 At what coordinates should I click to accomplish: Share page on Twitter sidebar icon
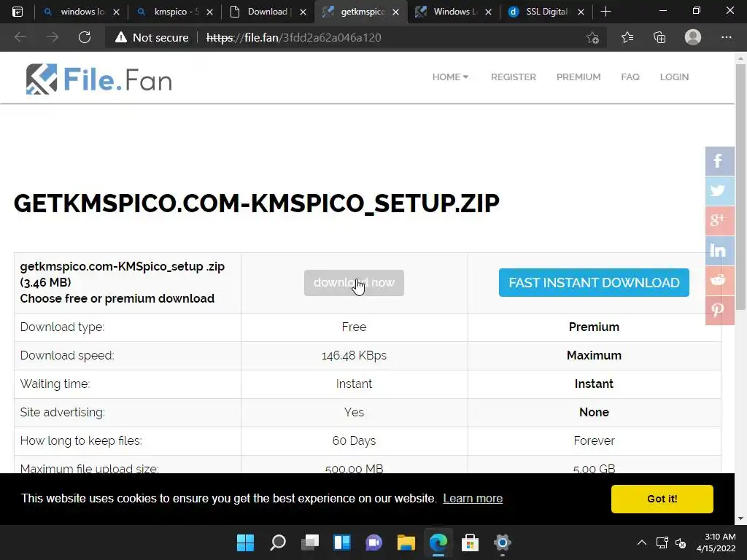[719, 190]
